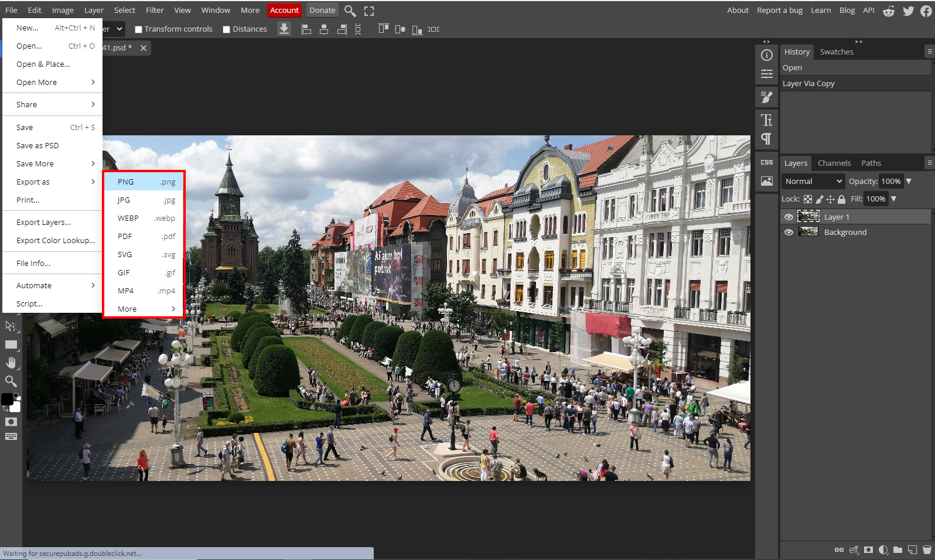Expand the Opacity slider arrow

(x=909, y=181)
